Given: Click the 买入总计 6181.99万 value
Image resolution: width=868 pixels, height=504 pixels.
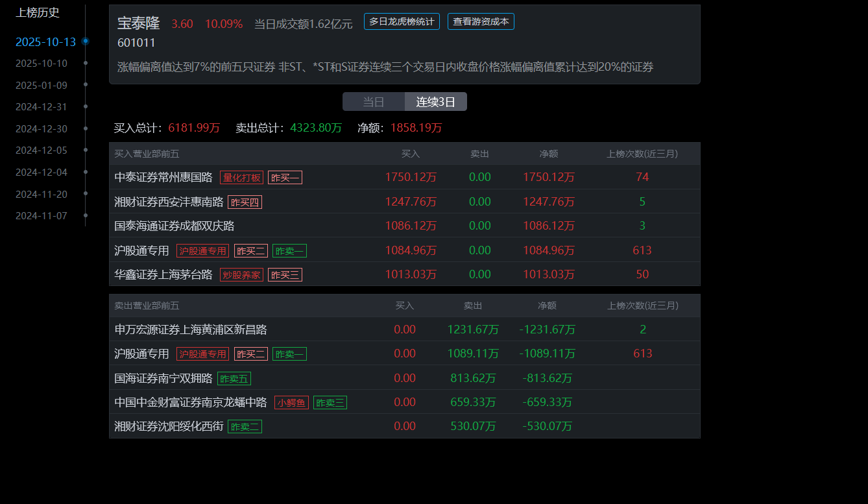Looking at the screenshot, I should click(x=194, y=128).
